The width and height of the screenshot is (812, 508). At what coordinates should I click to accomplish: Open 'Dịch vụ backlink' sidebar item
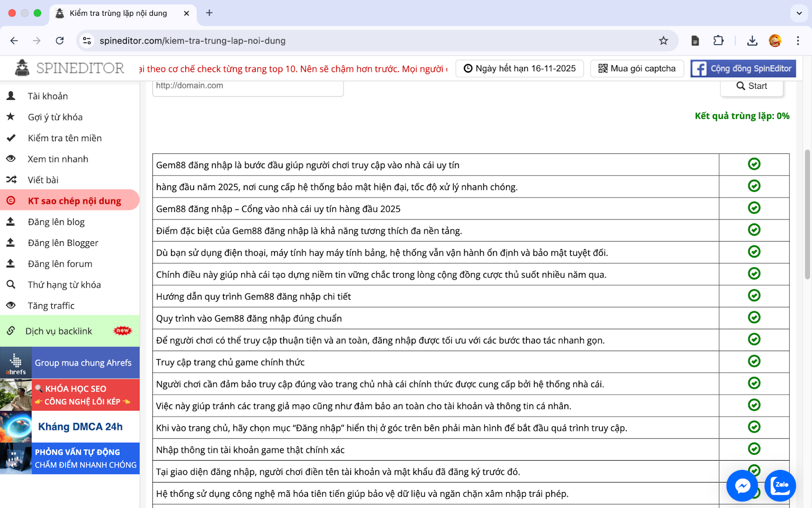(59, 331)
